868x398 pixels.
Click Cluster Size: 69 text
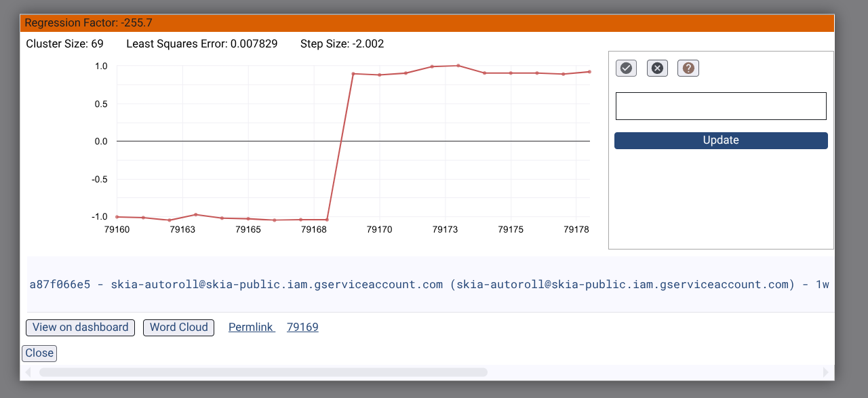tap(64, 44)
